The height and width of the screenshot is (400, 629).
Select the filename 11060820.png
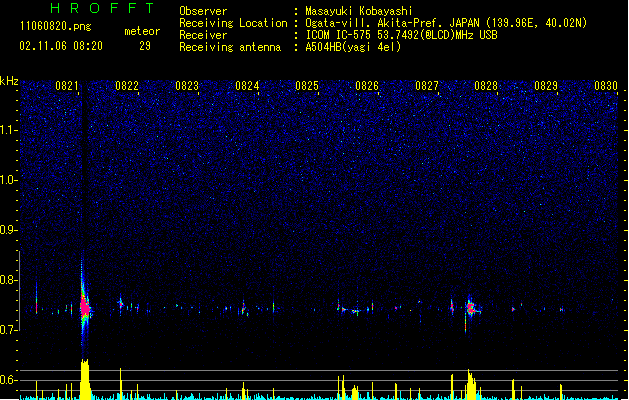56,26
